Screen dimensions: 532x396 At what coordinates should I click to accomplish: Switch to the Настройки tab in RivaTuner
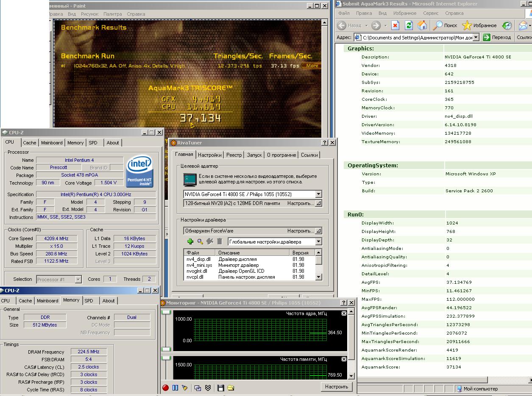(x=209, y=155)
